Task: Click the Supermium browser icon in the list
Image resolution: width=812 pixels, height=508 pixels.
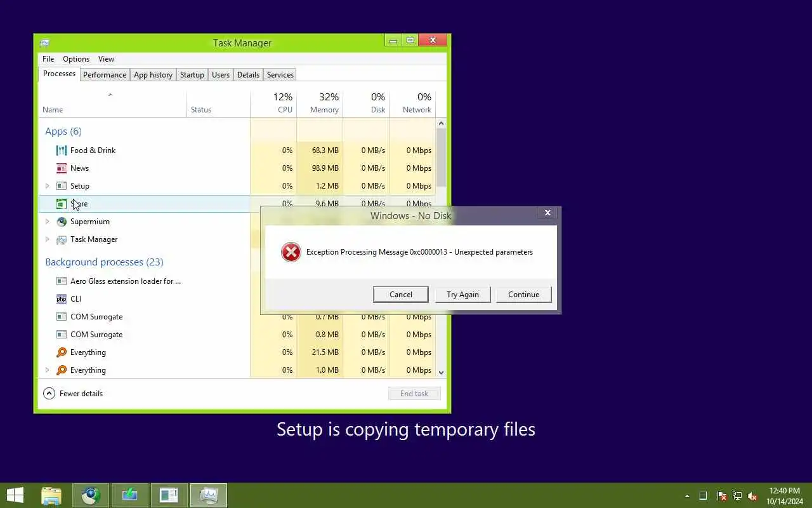Action: pyautogui.click(x=62, y=222)
